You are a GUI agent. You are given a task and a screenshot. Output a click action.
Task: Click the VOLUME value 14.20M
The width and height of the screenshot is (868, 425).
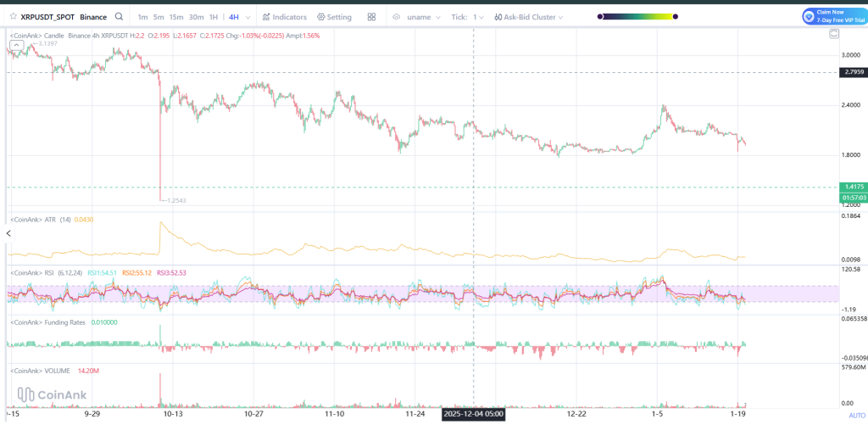[x=88, y=371]
